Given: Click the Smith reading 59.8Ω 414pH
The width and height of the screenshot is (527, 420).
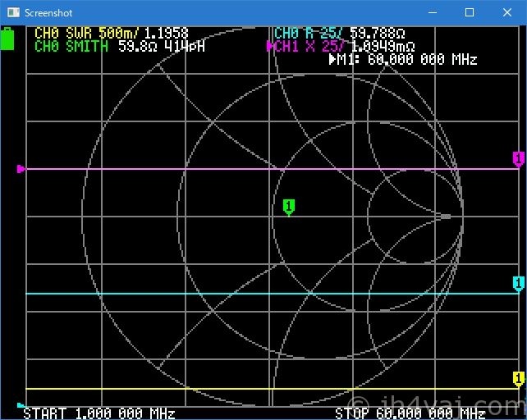Looking at the screenshot, I should [162, 47].
